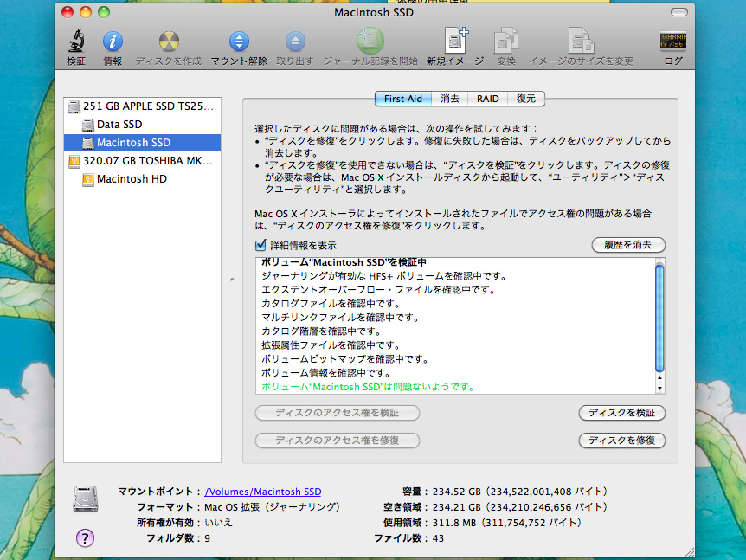Screen dimensions: 746x560
Task: Select 320.07 GB TOSHIBA MK disk
Action: (x=142, y=161)
